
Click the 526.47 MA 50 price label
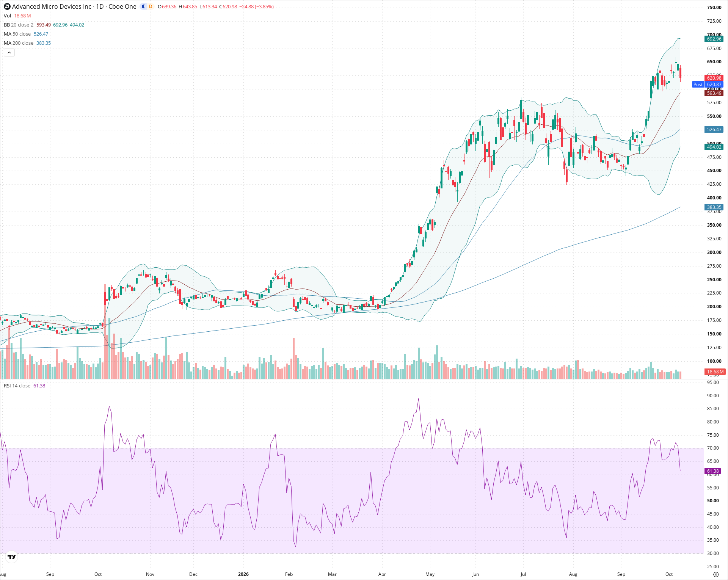coord(714,130)
